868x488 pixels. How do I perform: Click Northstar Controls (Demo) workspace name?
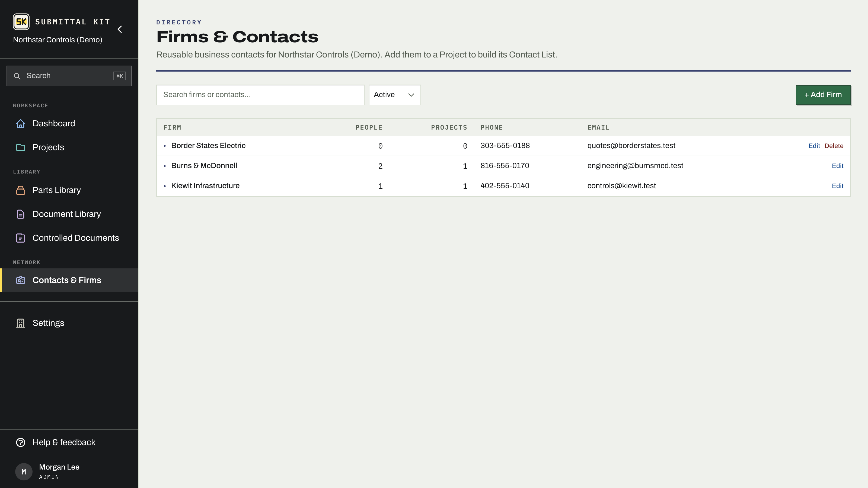click(x=58, y=40)
